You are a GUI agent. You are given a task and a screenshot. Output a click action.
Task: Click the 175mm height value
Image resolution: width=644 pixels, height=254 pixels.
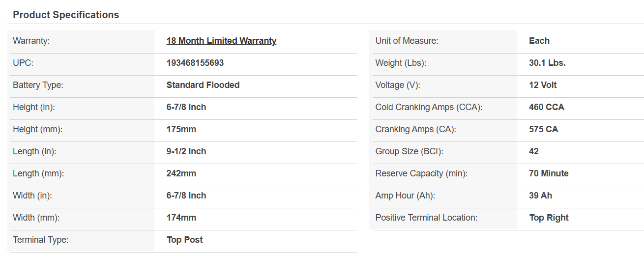pos(181,129)
